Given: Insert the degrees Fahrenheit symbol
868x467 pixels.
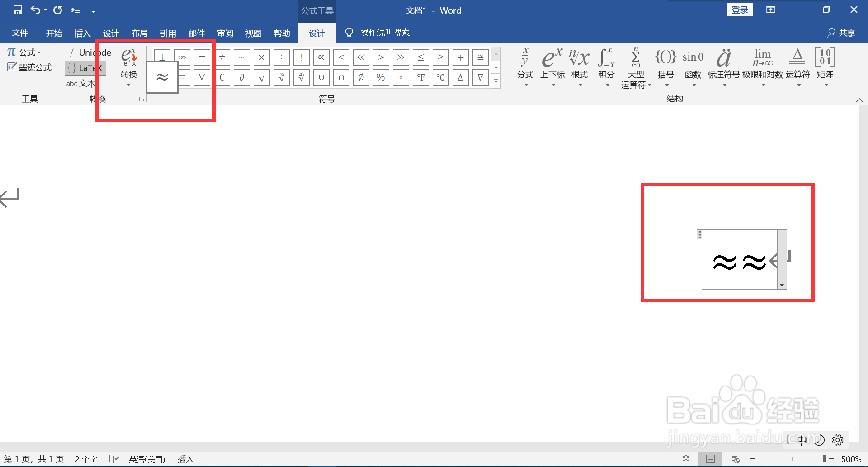Looking at the screenshot, I should (421, 77).
